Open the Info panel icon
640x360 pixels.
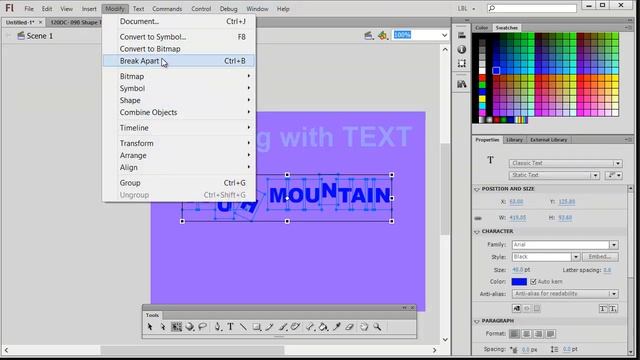462,49
